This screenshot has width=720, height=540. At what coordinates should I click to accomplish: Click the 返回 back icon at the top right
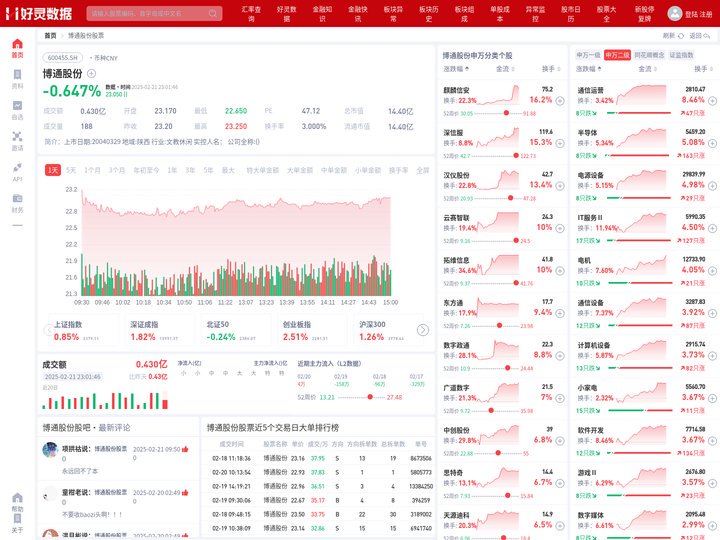[x=706, y=35]
